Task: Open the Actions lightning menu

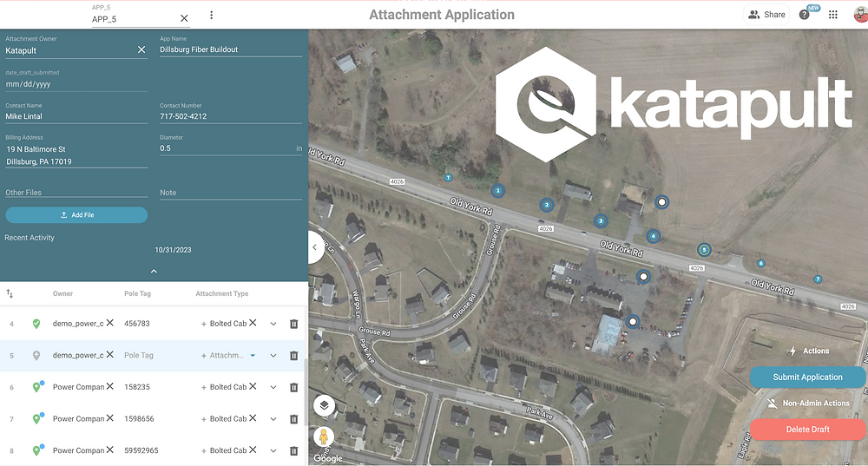Action: [809, 351]
